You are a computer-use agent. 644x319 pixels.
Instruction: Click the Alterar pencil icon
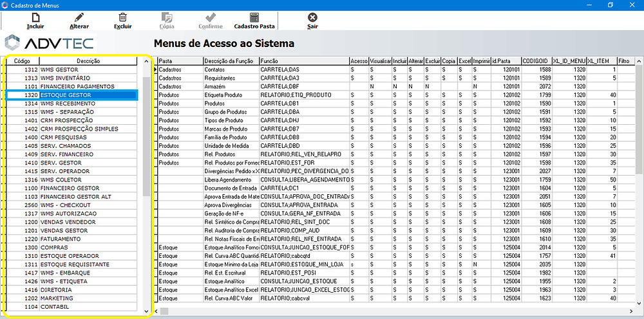click(x=79, y=17)
